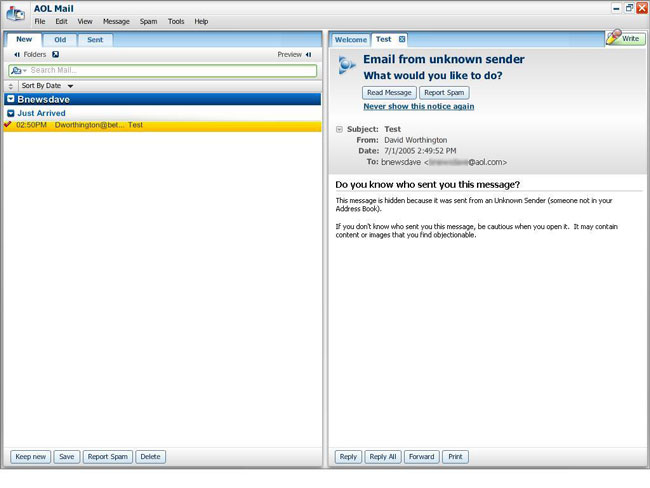Click the Preview label
This screenshot has width=650, height=488.
click(290, 54)
